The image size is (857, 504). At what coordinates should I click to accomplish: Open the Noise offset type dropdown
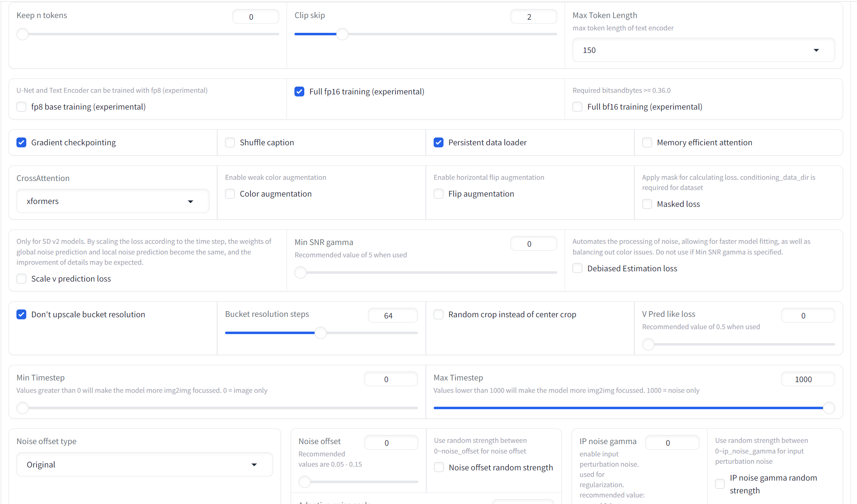tap(144, 465)
